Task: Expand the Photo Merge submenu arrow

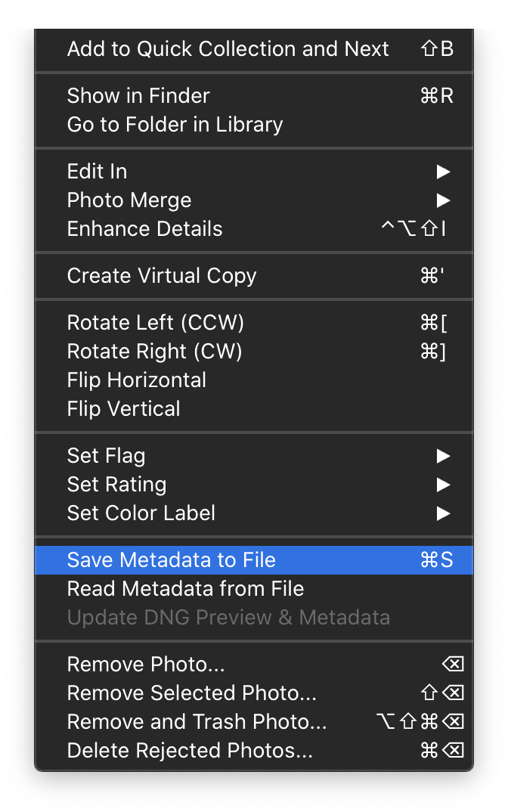Action: point(443,200)
